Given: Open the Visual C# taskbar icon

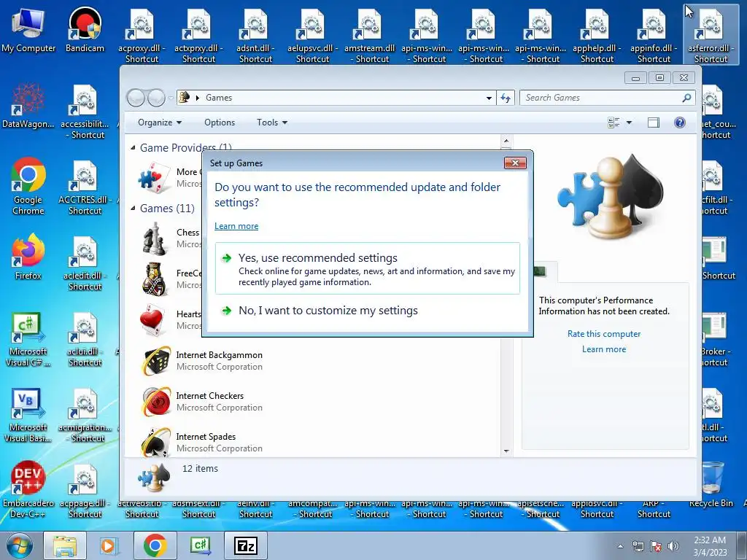Looking at the screenshot, I should point(200,546).
